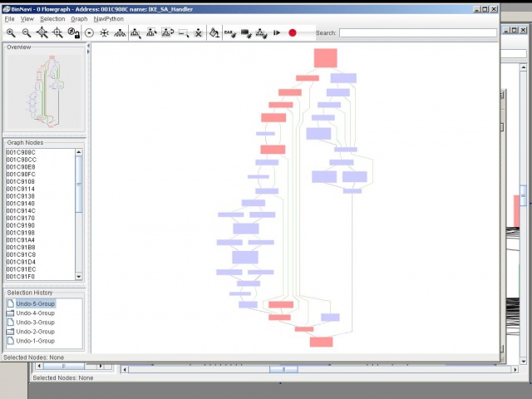Click the zoom in magnifier icon
Screen dimensions: 532x399
click(x=11, y=33)
